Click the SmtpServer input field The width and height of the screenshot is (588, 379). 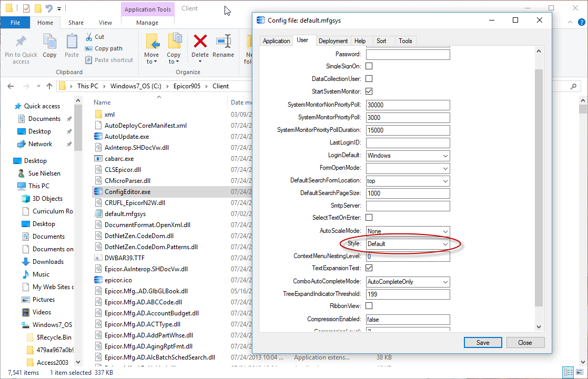[x=408, y=206]
